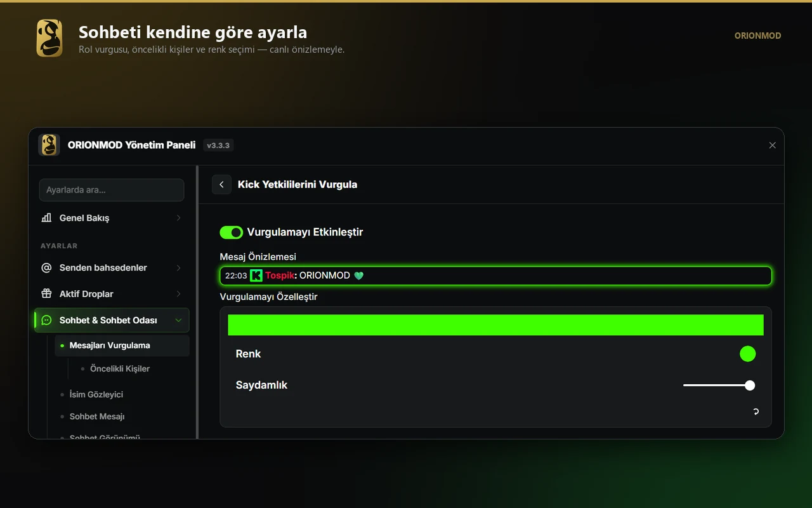The height and width of the screenshot is (508, 812).
Task: Click the v3.3.3 version badge
Action: click(x=219, y=145)
